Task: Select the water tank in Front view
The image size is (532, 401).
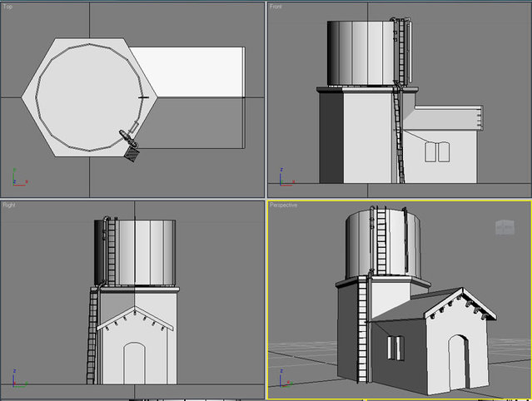Action: tap(358, 52)
